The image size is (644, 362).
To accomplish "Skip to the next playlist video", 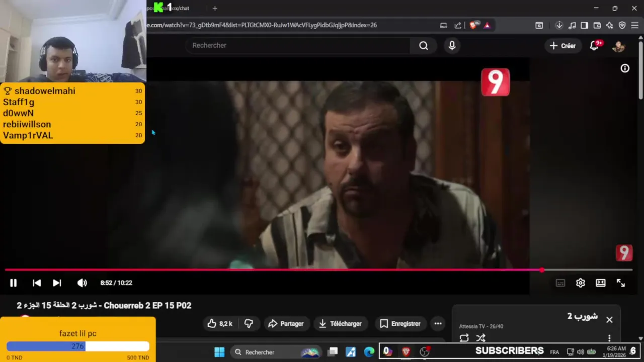I will point(57,283).
